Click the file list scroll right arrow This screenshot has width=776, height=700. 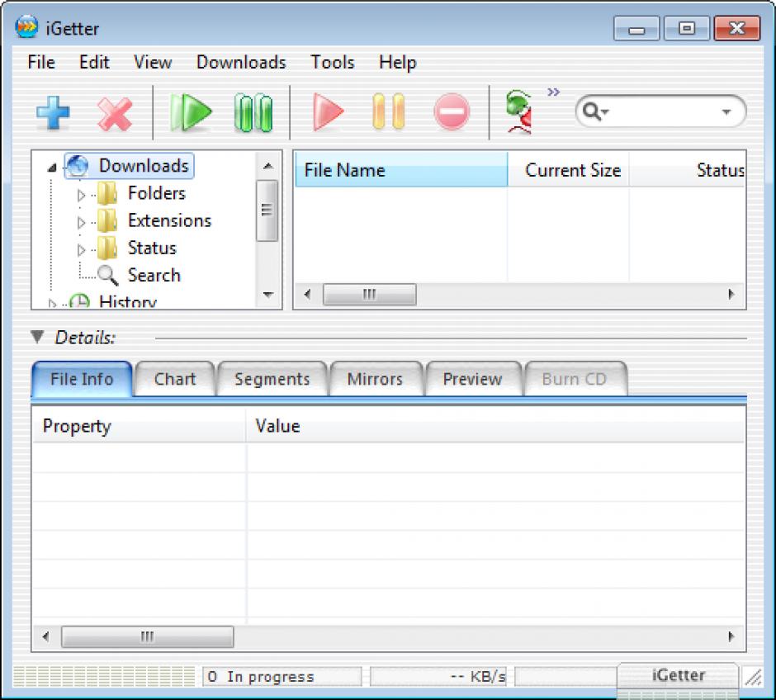pyautogui.click(x=731, y=295)
